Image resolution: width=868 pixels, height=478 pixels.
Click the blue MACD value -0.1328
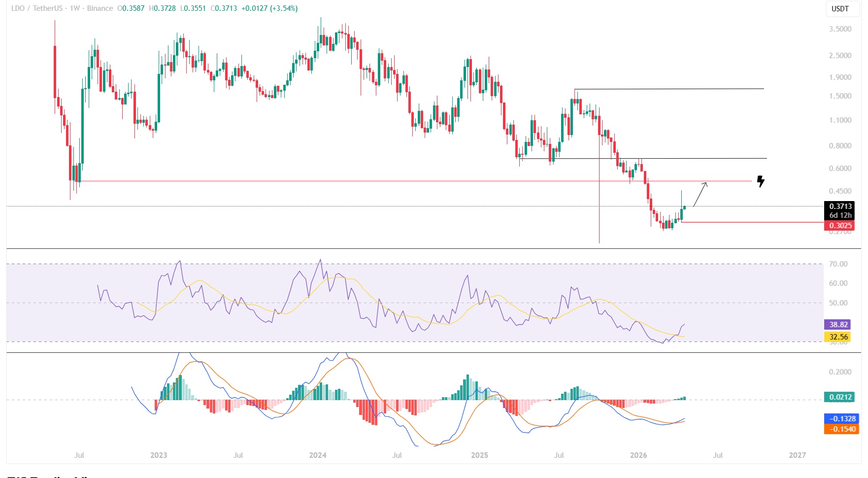click(x=841, y=419)
